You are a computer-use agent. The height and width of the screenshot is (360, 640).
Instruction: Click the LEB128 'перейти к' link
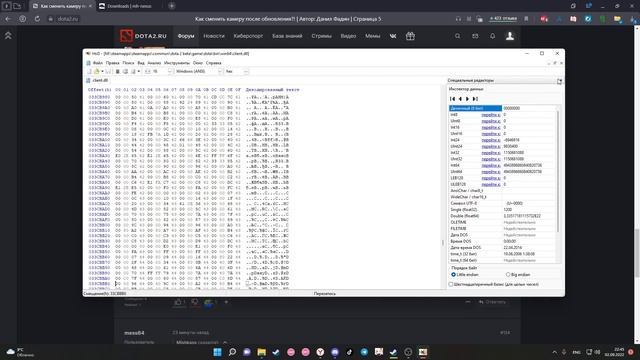tap(491, 178)
